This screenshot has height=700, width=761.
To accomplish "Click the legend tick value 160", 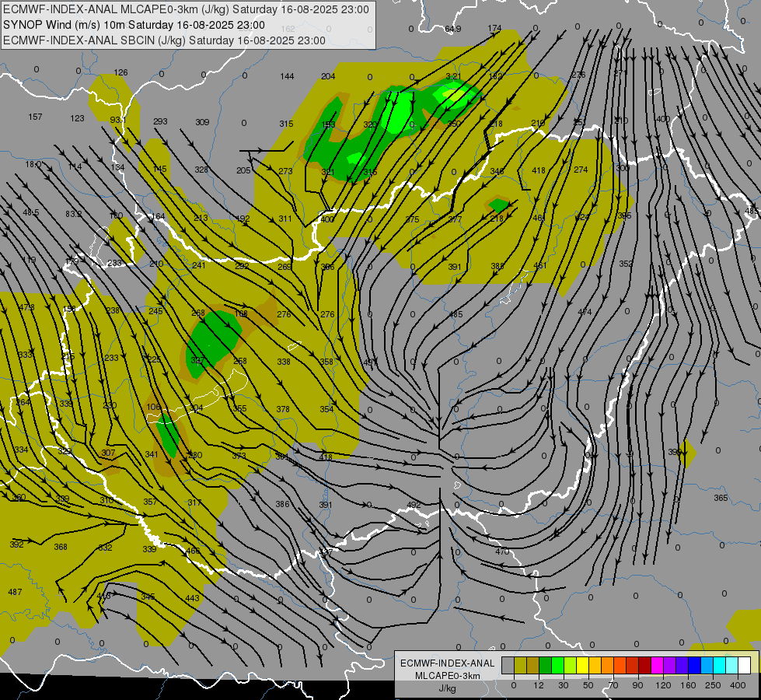I will (688, 685).
